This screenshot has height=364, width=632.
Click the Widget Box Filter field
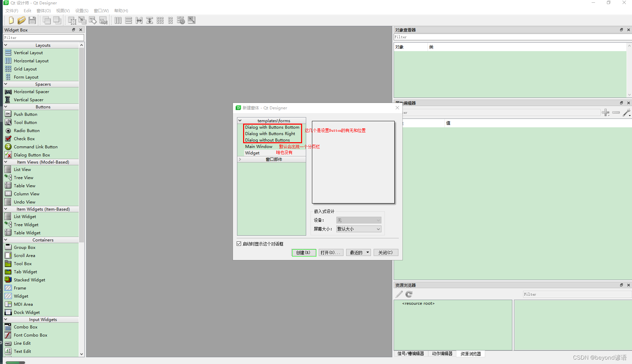tap(44, 38)
